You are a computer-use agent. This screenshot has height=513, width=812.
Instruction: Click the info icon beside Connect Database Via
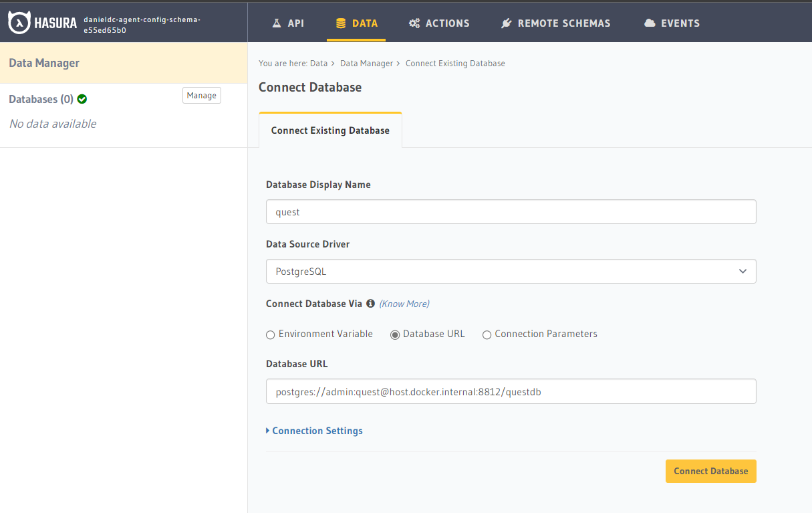pos(370,303)
